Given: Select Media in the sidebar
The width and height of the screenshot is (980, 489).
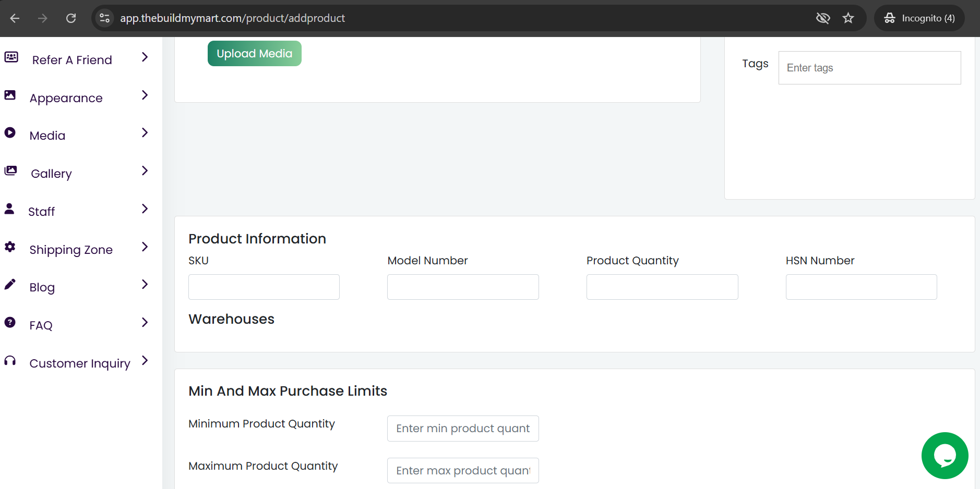Looking at the screenshot, I should click(x=47, y=136).
